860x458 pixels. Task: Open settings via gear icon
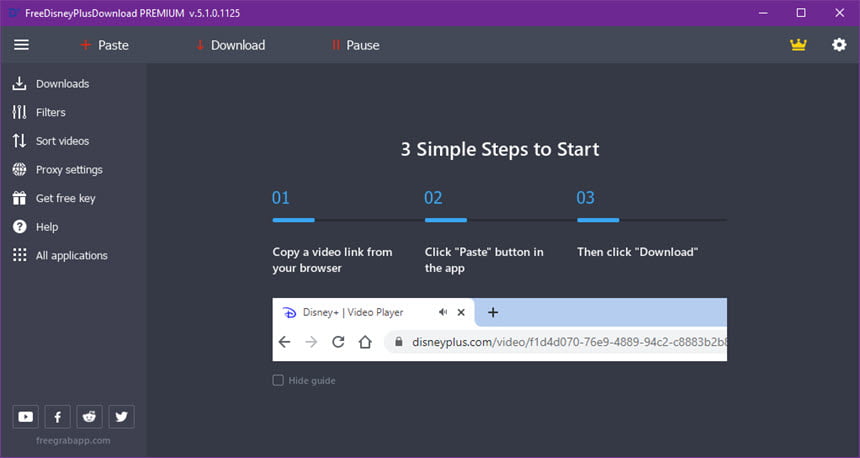click(x=839, y=45)
